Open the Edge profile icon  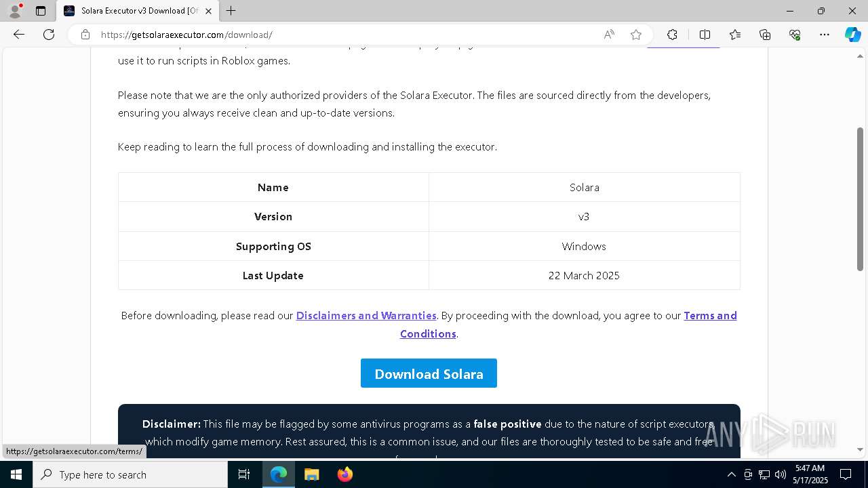15,11
